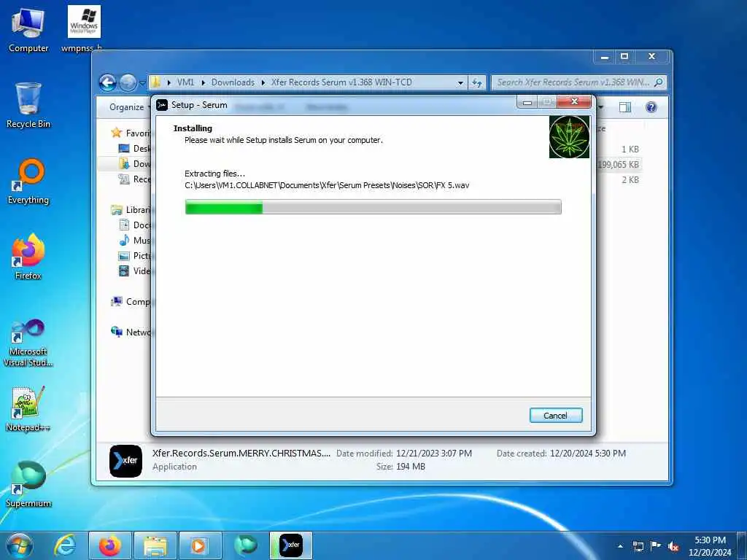The width and height of the screenshot is (747, 560).
Task: Open the Action Center flag icon
Action: (656, 546)
